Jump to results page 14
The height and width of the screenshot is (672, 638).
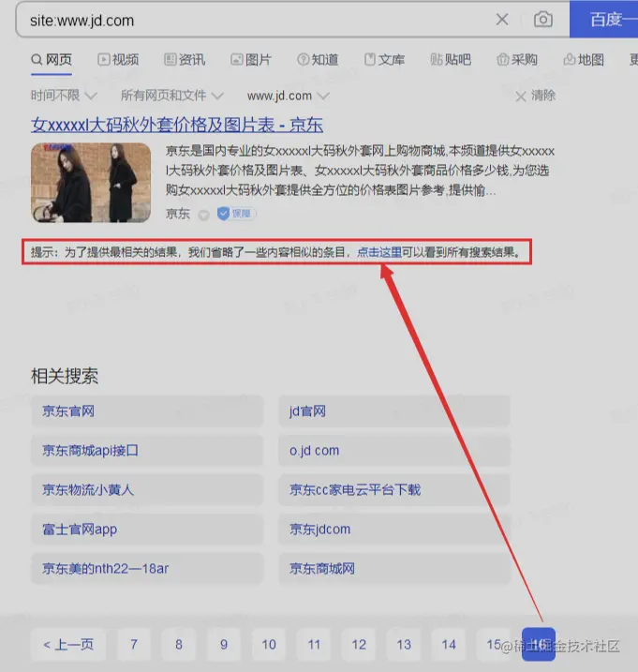point(449,645)
